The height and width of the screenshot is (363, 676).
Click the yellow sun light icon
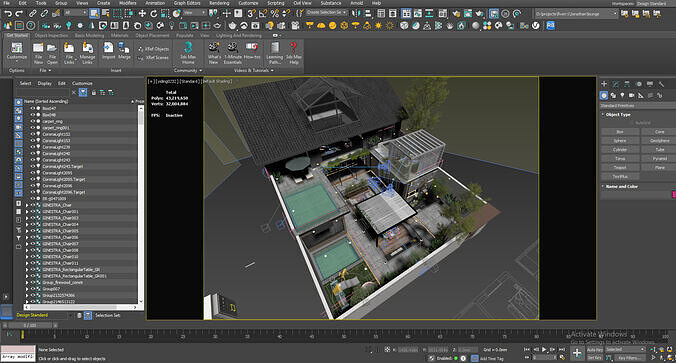click(x=379, y=26)
